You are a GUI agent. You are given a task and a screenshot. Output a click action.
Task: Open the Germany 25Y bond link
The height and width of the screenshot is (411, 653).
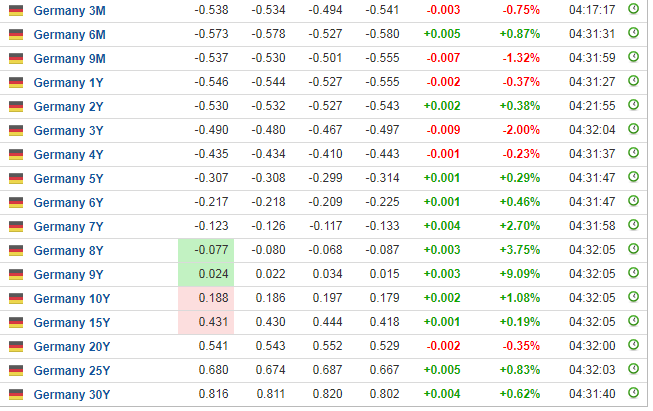72,371
